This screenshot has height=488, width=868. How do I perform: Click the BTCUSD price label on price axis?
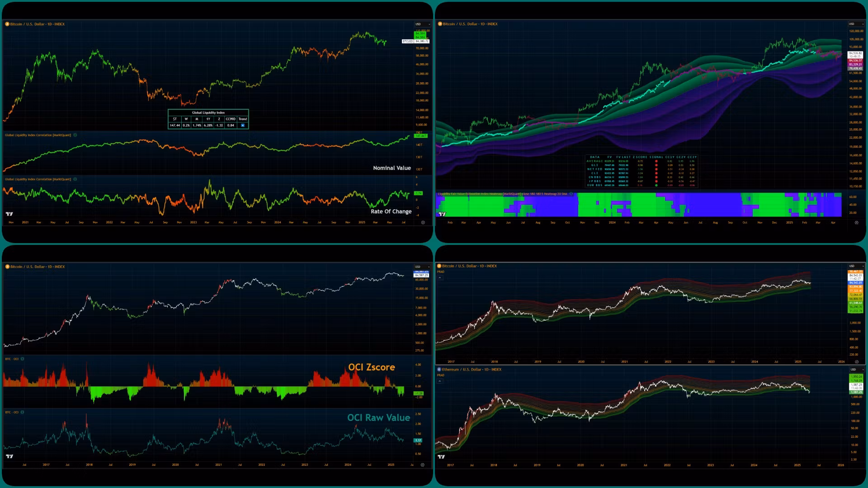[408, 41]
